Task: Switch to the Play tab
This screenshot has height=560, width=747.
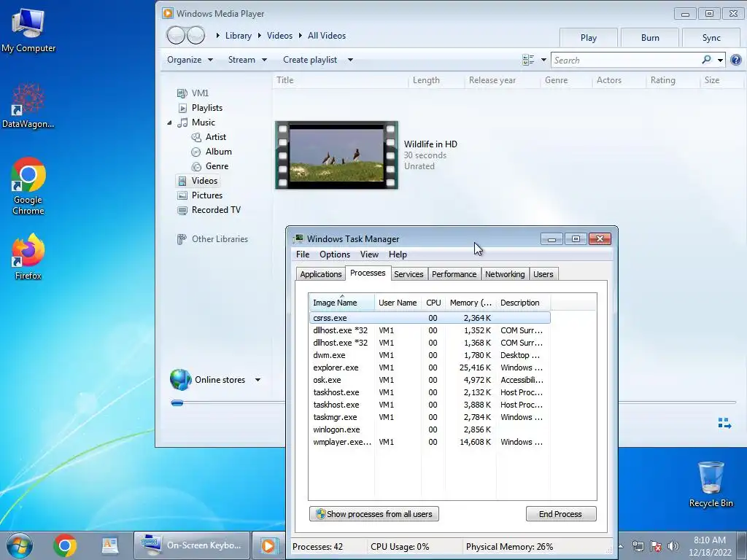Action: (x=589, y=38)
